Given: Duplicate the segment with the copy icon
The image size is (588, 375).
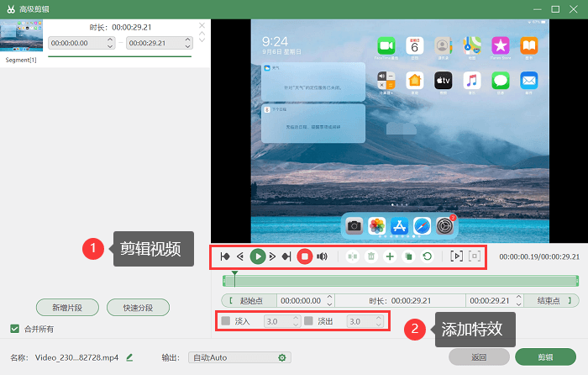Looking at the screenshot, I should click(408, 256).
